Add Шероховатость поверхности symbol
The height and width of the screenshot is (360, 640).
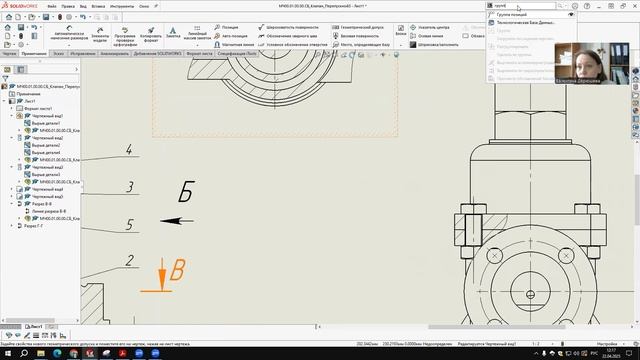(288, 27)
